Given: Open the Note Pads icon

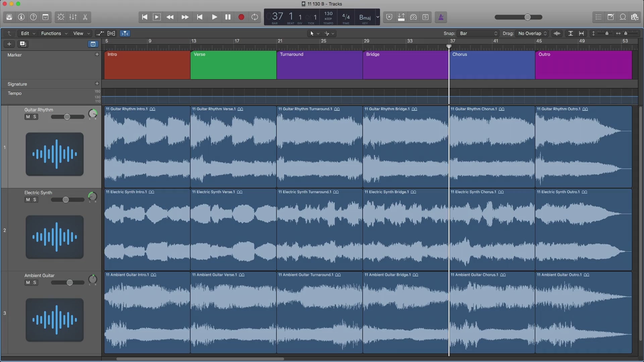Looking at the screenshot, I should pyautogui.click(x=610, y=17).
